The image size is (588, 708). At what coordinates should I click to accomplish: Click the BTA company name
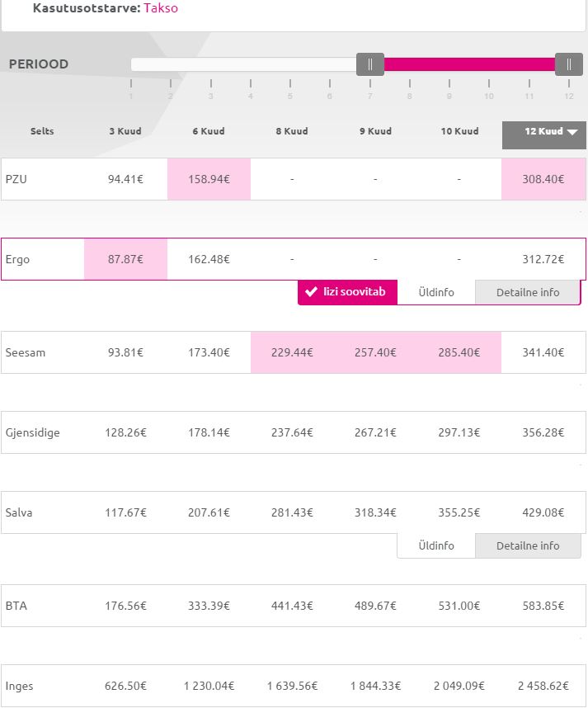pyautogui.click(x=16, y=606)
